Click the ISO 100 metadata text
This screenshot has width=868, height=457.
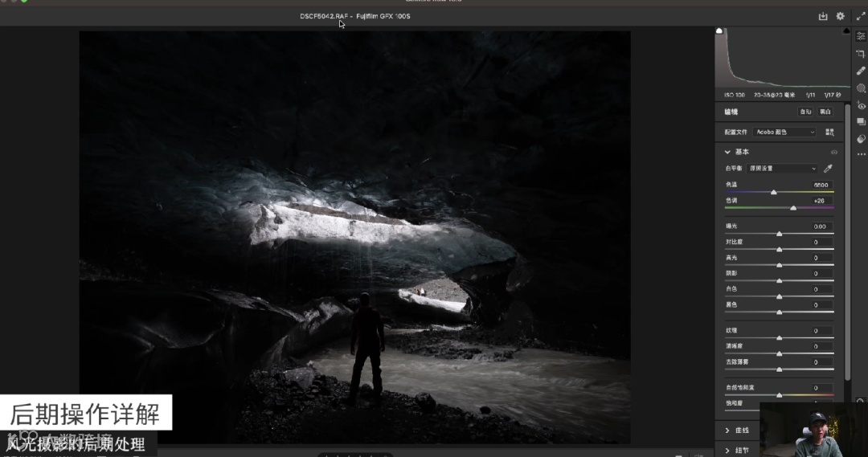735,95
